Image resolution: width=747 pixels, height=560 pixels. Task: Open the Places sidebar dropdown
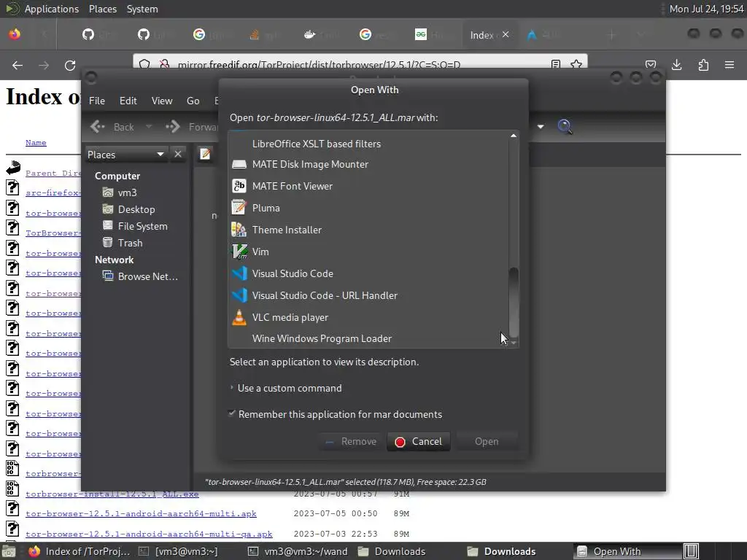126,155
